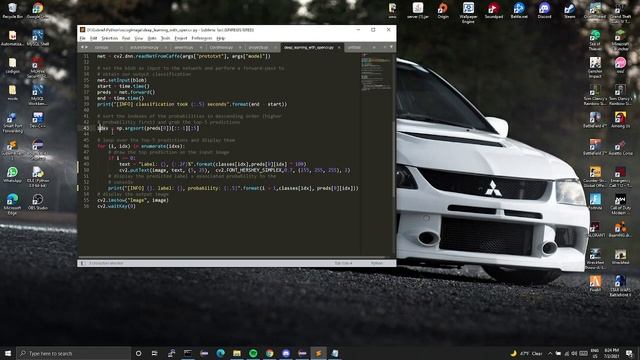Image resolution: width=640 pixels, height=360 pixels.
Task: Open Google Chrome desktop icon
Action: click(x=38, y=11)
